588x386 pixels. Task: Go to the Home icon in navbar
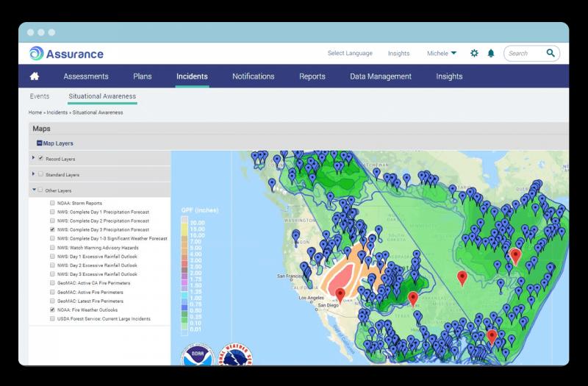tap(35, 76)
